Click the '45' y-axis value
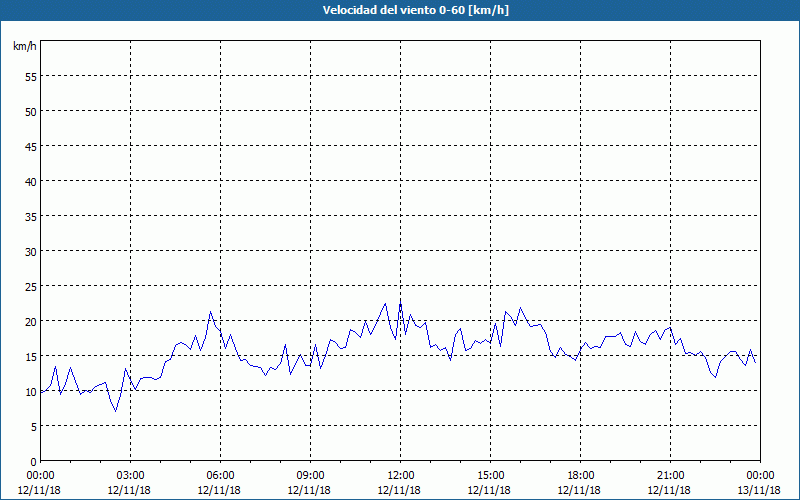The width and height of the screenshot is (800, 500). click(x=31, y=146)
